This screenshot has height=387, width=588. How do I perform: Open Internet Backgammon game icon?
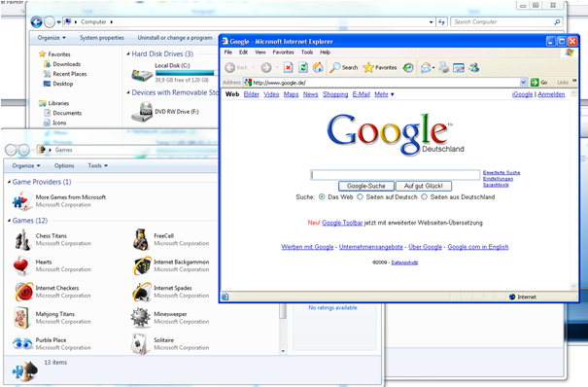coord(142,265)
